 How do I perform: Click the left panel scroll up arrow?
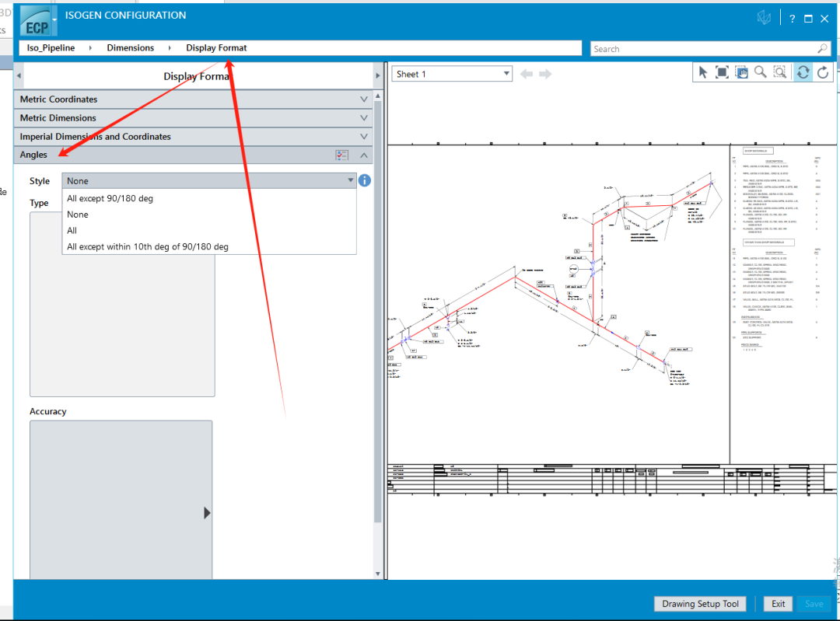pyautogui.click(x=378, y=96)
